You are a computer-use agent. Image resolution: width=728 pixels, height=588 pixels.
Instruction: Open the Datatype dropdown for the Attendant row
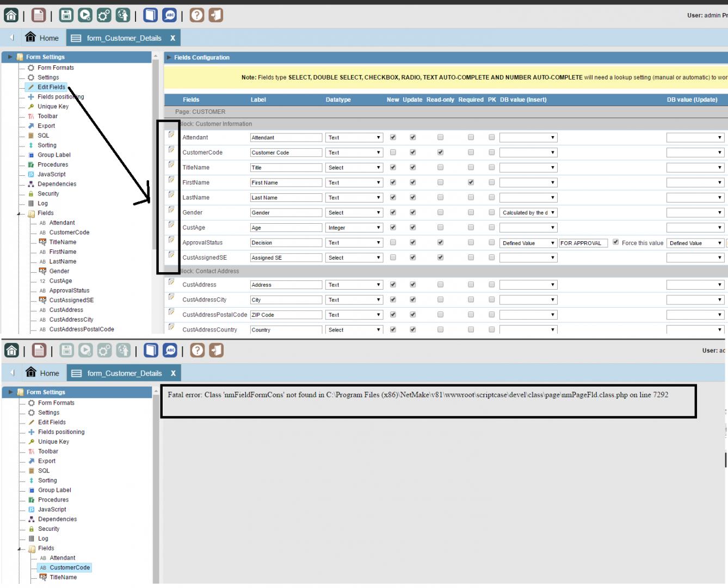(354, 138)
